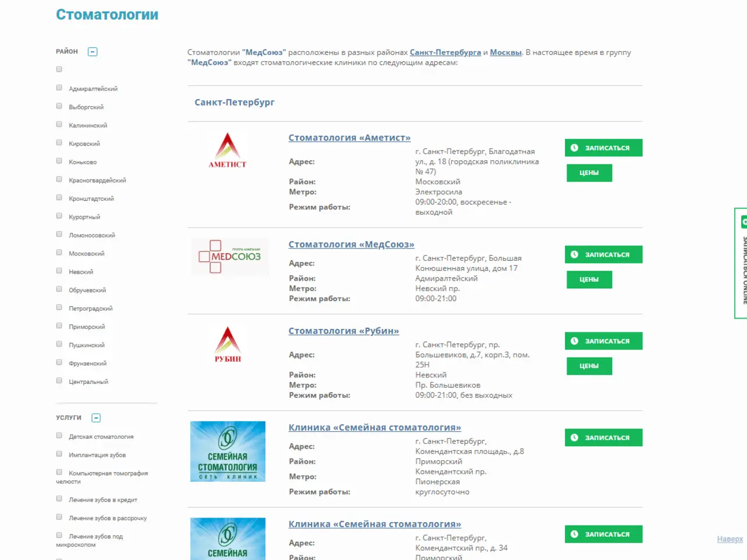
Task: Tick Компьютерная томография челюсти checkbox
Action: click(59, 473)
